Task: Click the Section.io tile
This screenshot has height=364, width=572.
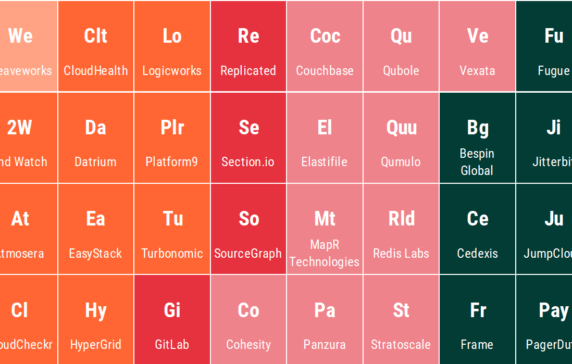Action: 248,138
